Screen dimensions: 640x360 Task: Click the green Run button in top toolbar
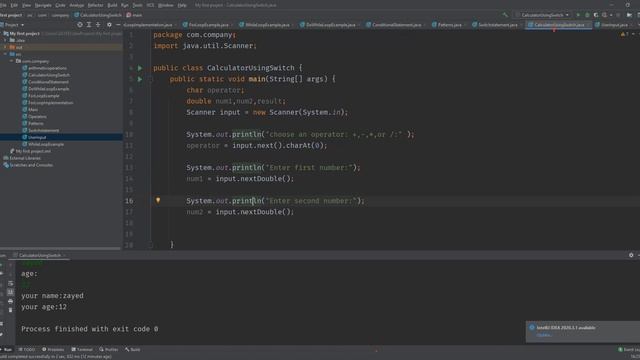tap(578, 15)
